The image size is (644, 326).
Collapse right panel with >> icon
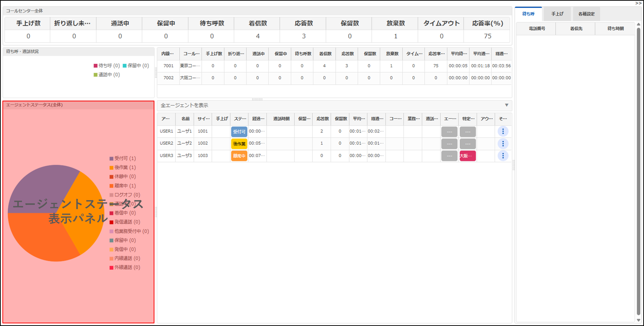coord(638,3)
